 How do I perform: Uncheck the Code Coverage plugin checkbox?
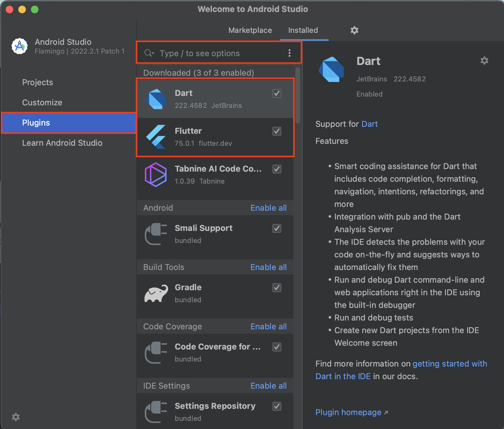[x=277, y=347]
